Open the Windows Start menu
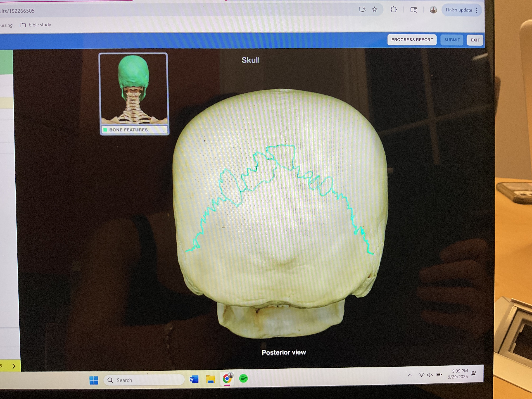 pos(94,380)
